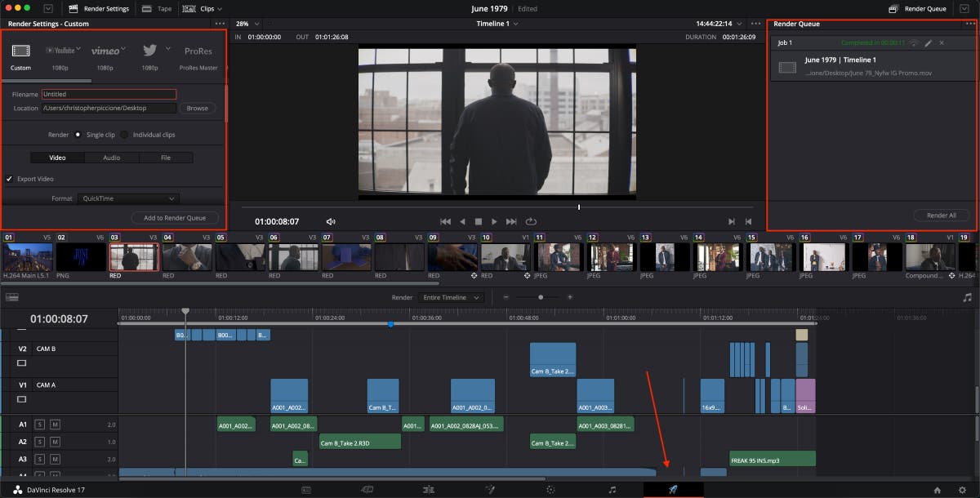Click the Filename field containing Untitled
This screenshot has height=498, width=980.
(109, 95)
